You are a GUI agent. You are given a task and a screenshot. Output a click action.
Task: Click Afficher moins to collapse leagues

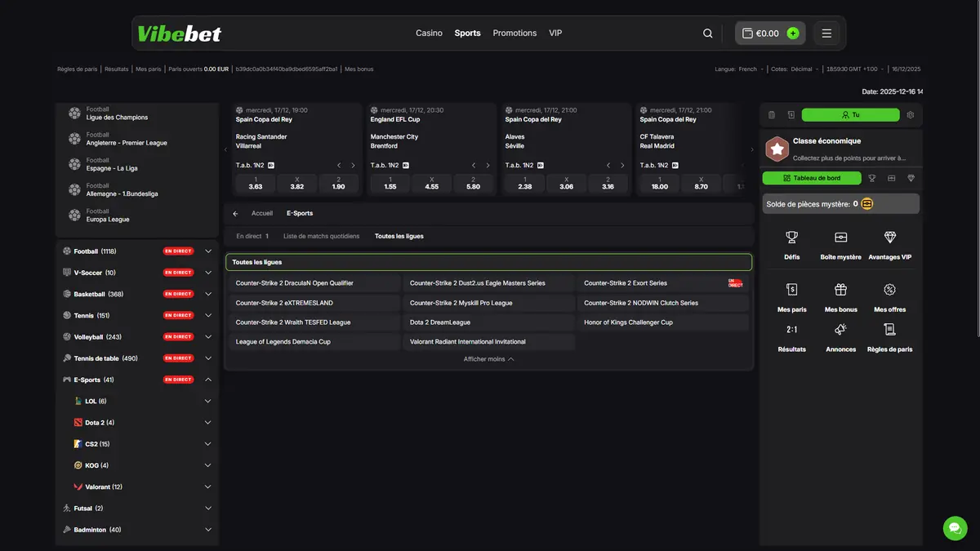point(488,359)
